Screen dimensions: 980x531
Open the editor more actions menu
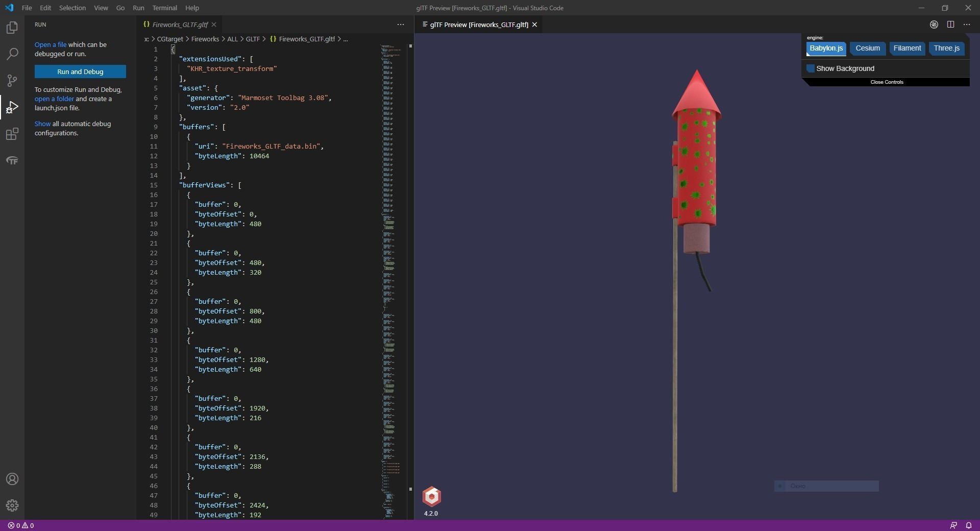[401, 25]
